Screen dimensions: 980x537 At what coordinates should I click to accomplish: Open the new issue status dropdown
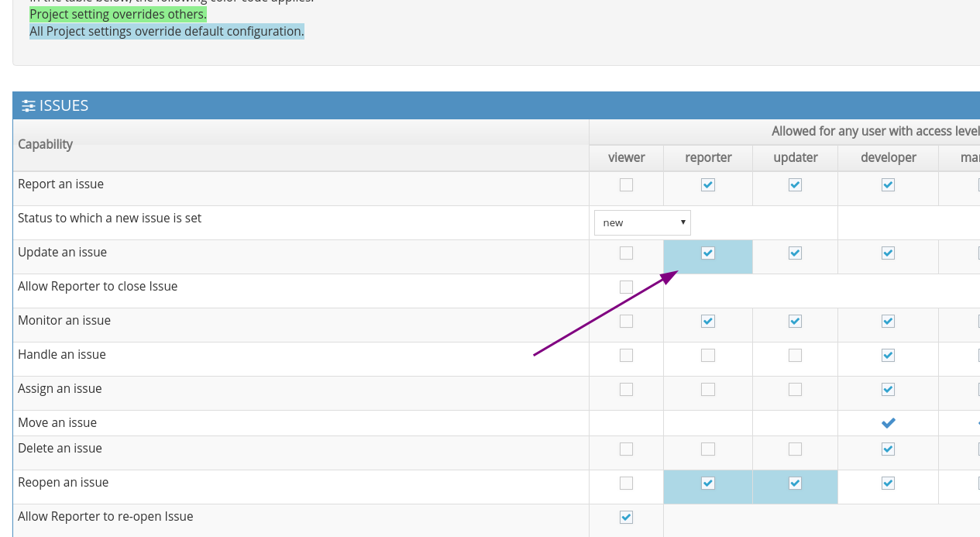[642, 222]
